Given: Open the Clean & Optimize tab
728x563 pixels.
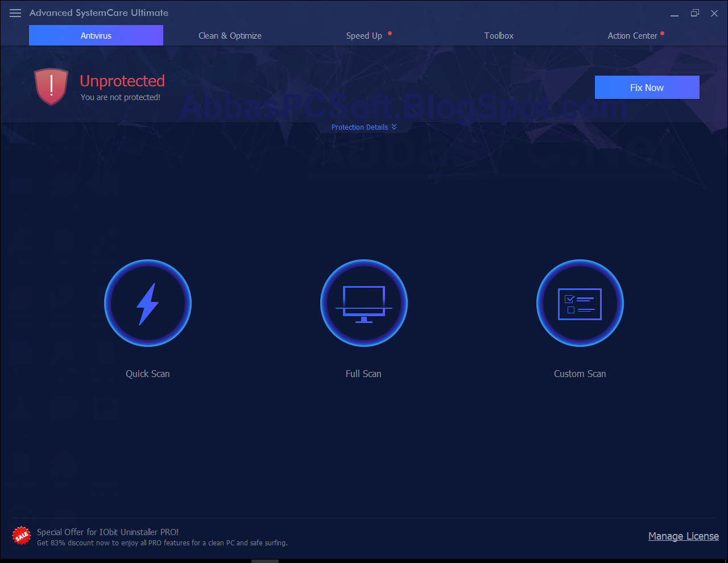Looking at the screenshot, I should click(x=230, y=35).
